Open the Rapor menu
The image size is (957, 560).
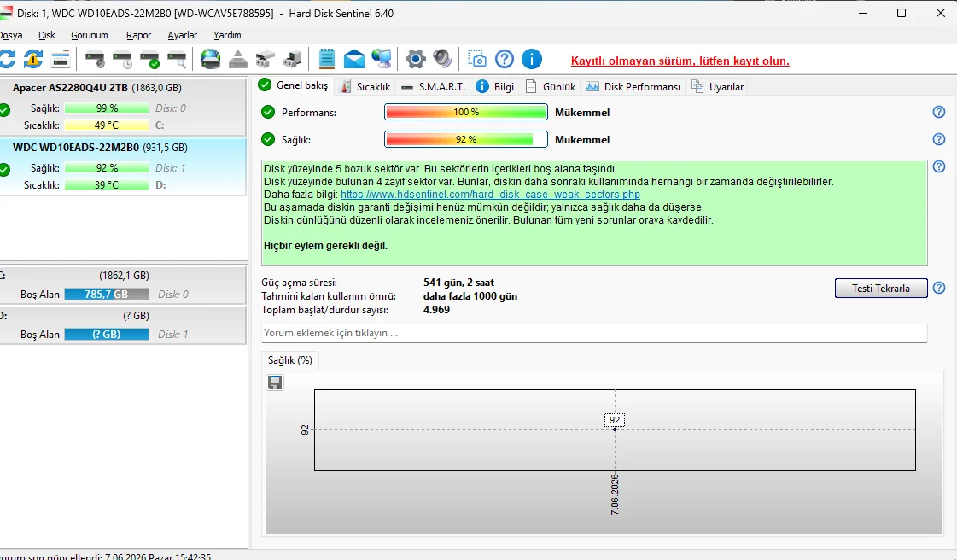[x=138, y=35]
